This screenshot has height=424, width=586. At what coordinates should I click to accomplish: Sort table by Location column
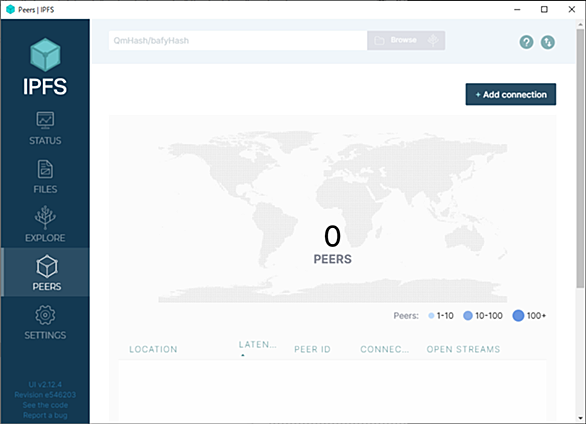tap(153, 349)
